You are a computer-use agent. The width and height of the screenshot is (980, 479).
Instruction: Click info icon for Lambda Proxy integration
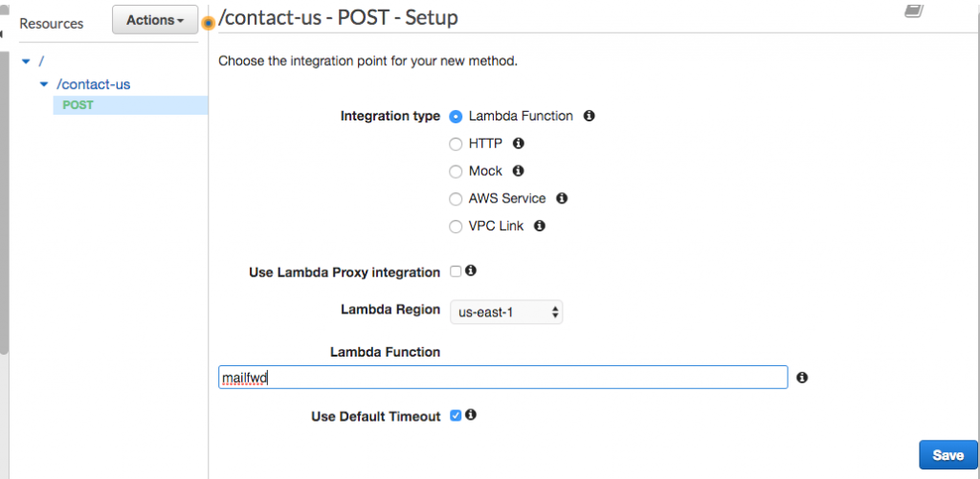[x=471, y=272]
